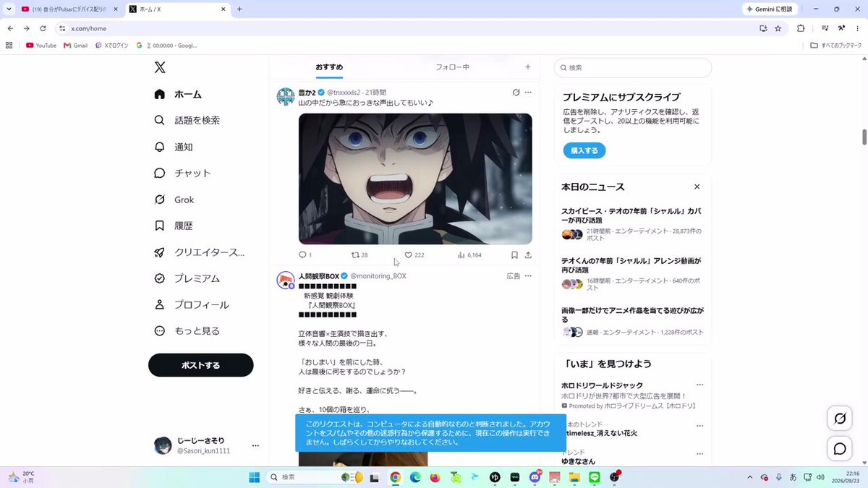Open 履歴 bookmark page
Image resolution: width=868 pixels, height=488 pixels.
click(x=174, y=226)
